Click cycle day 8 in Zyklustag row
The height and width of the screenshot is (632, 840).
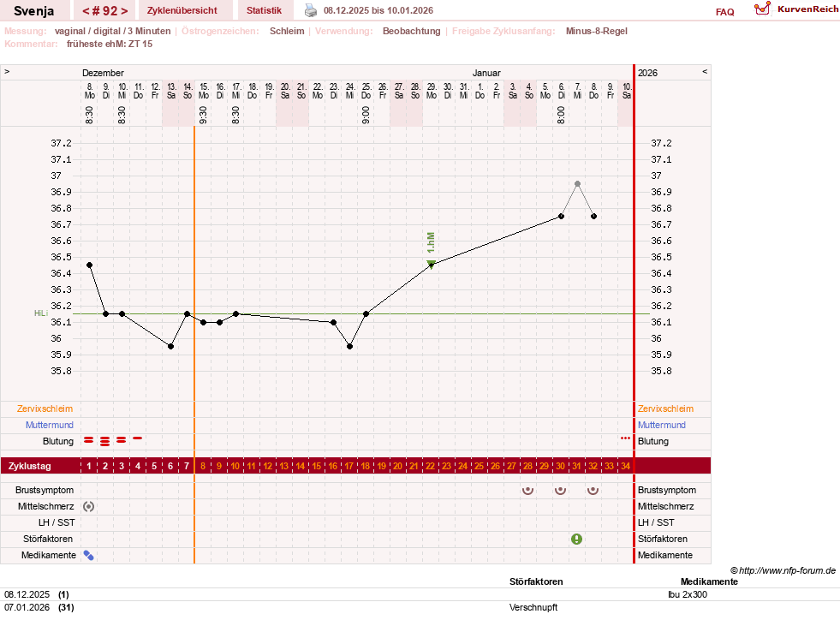pyautogui.click(x=203, y=466)
